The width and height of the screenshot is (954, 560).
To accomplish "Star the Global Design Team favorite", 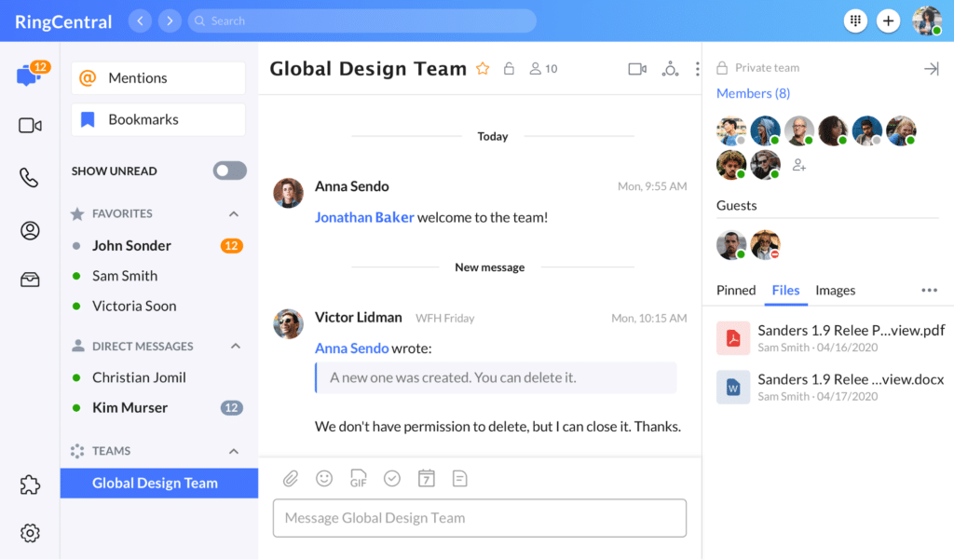I will click(x=483, y=69).
